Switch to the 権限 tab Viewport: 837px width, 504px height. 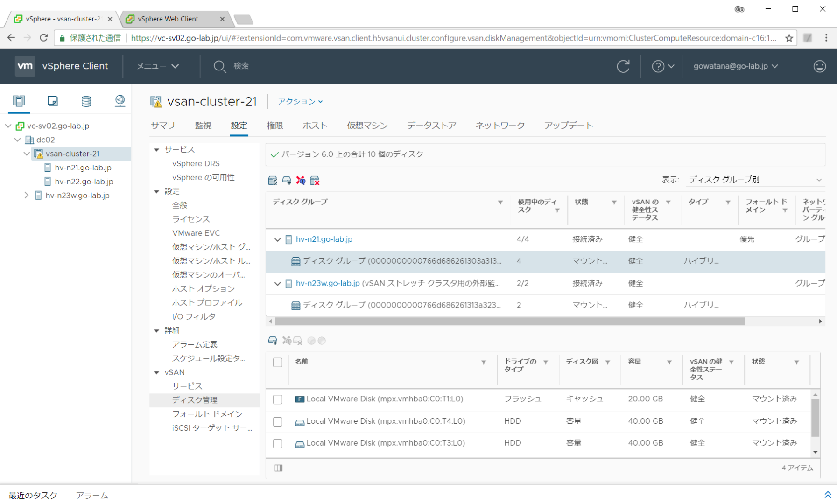point(275,126)
